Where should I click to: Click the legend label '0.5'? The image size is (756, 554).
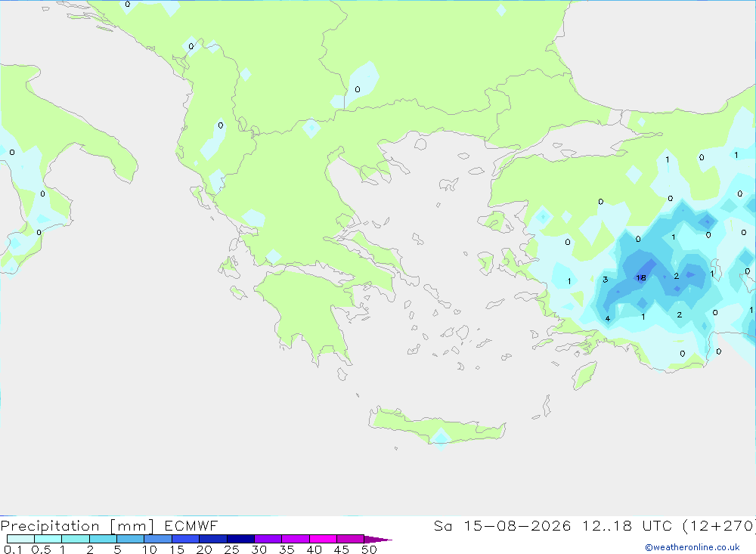point(41,549)
